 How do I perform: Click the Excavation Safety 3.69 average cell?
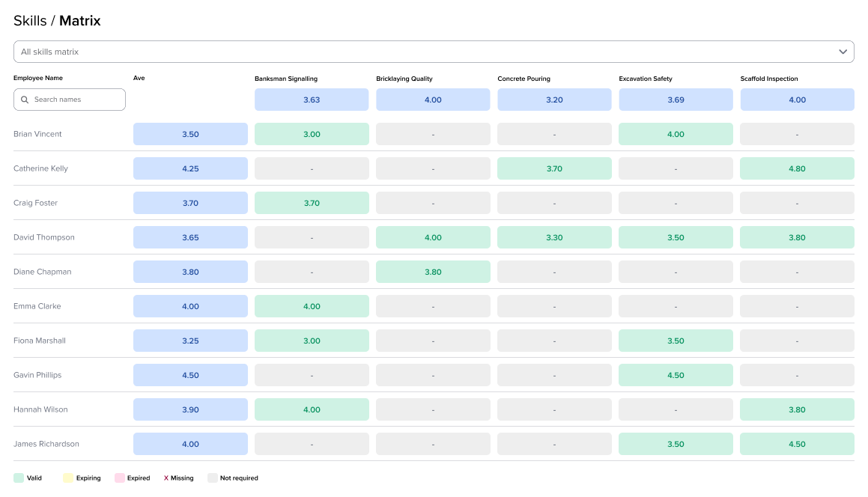click(676, 100)
